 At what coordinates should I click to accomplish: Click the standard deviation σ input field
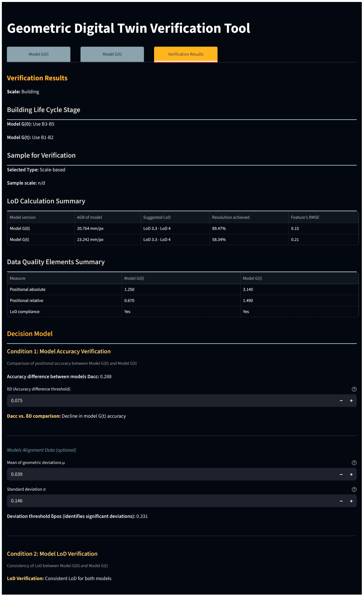170,501
